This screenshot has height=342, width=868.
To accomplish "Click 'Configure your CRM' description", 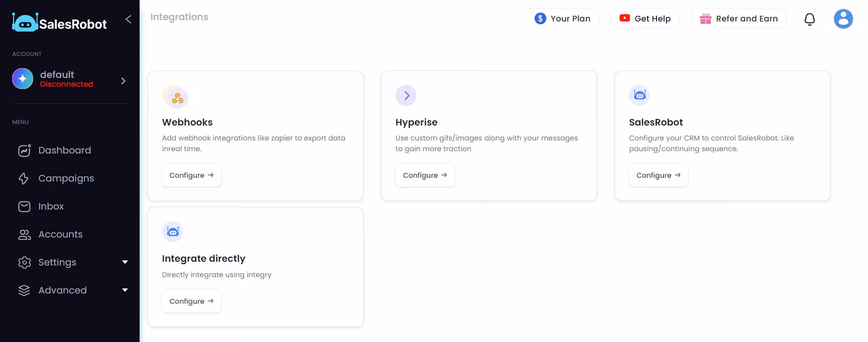I will point(712,143).
